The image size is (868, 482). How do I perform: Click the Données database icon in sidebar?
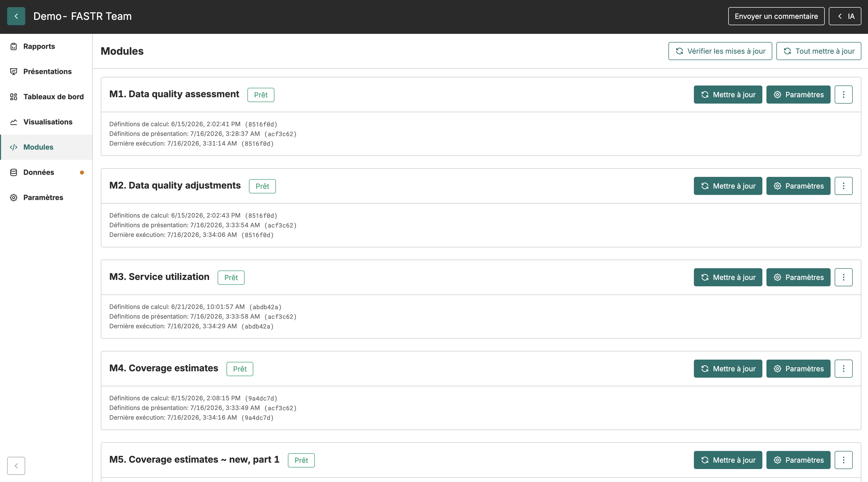pos(13,173)
